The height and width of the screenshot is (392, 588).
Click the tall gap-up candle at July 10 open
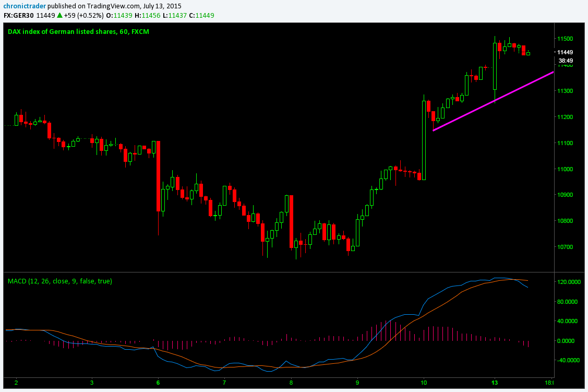[424, 140]
